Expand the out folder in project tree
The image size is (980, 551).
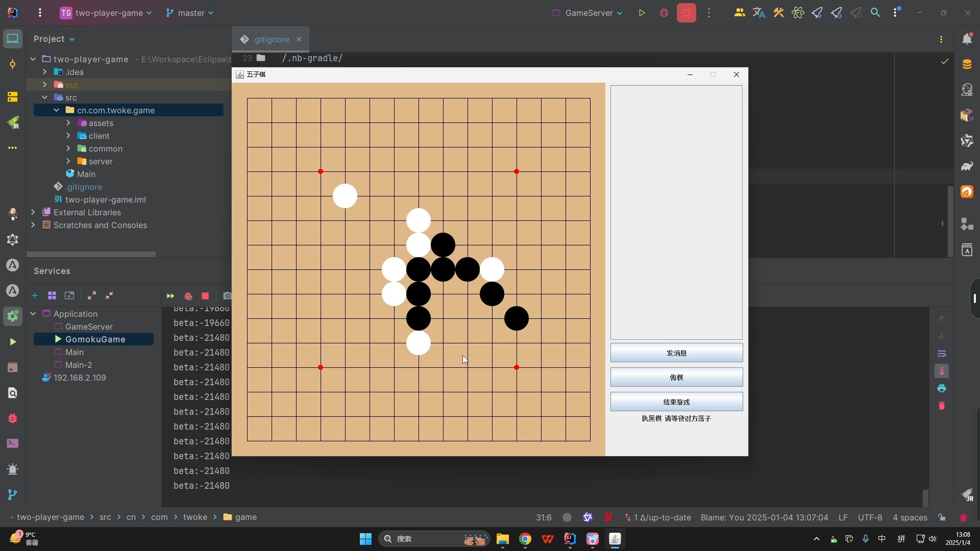45,85
